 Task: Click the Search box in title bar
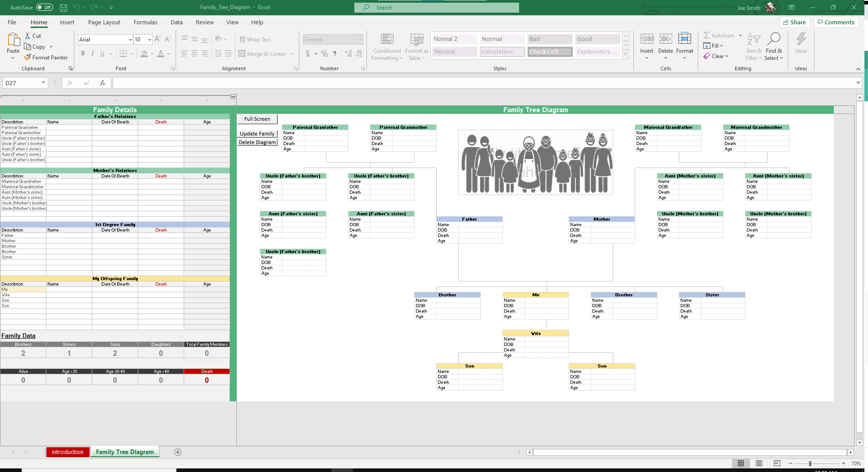[x=436, y=8]
